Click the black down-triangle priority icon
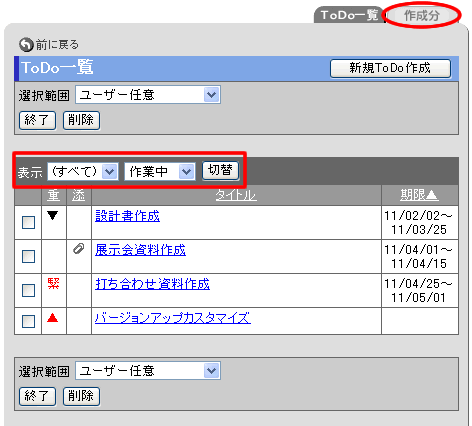The image size is (472, 426). point(53,216)
